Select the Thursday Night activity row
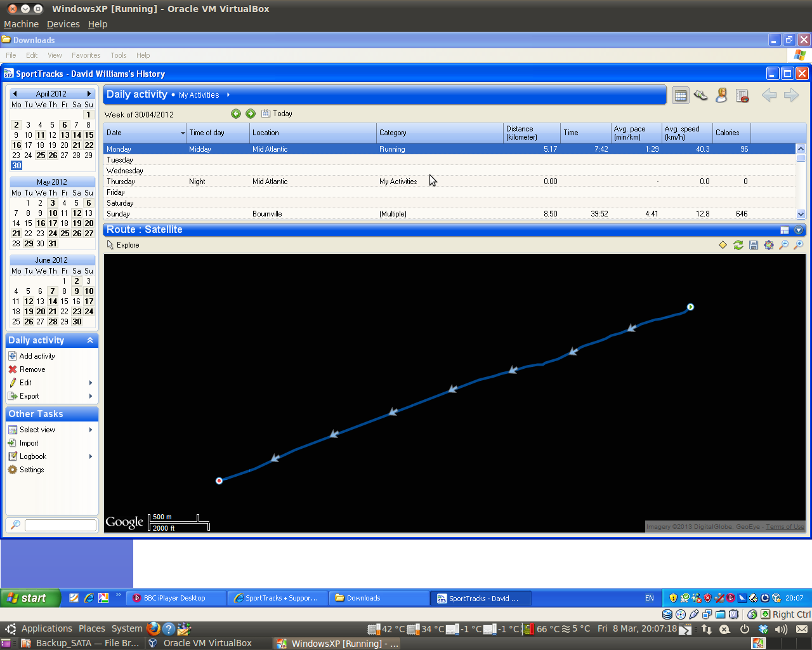Viewport: 812px width, 650px height. coord(450,182)
